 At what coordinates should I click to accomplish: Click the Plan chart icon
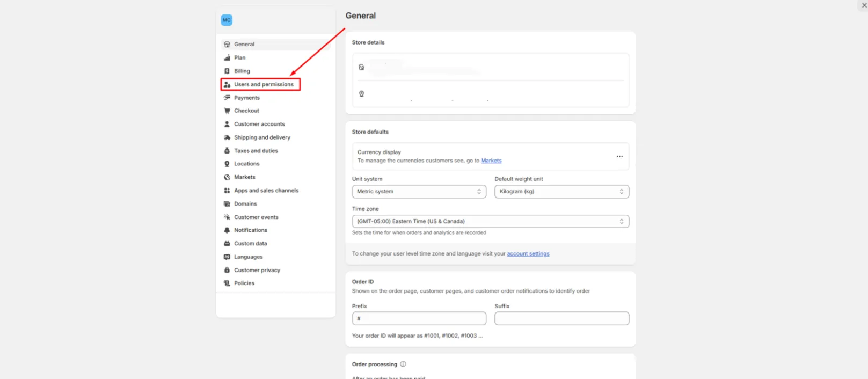[x=227, y=58]
